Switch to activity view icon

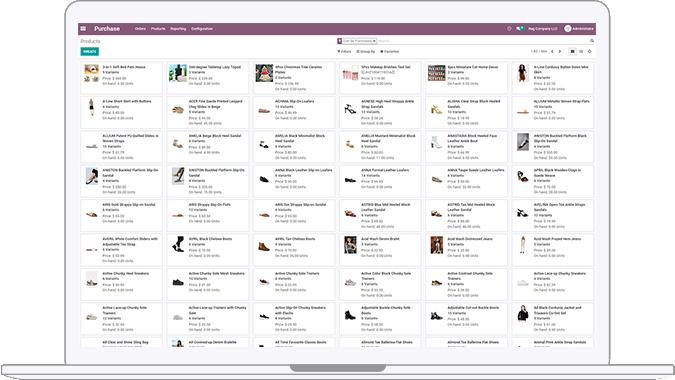tap(589, 52)
